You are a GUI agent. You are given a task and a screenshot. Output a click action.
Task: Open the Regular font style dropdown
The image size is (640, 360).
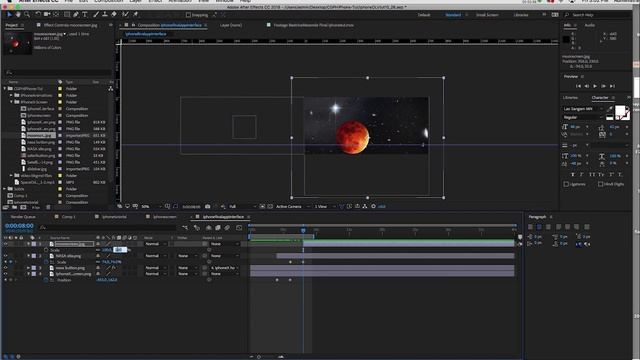point(582,117)
